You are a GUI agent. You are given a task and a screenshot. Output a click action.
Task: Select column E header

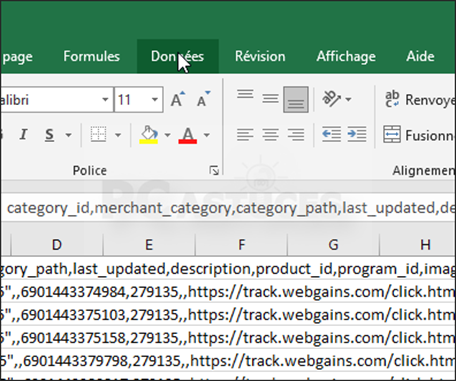coord(149,245)
